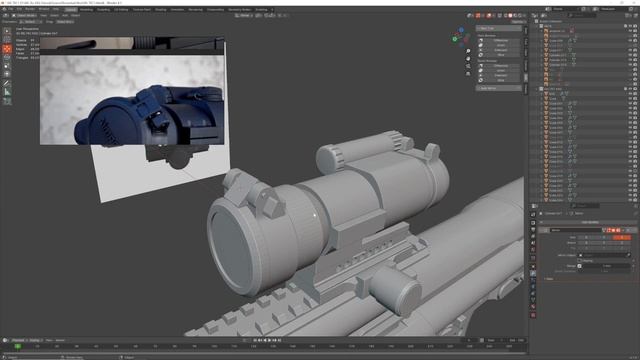Viewport: 640px width, 360px height.
Task: Click Brush Boolean Slice button
Action: coord(501,80)
